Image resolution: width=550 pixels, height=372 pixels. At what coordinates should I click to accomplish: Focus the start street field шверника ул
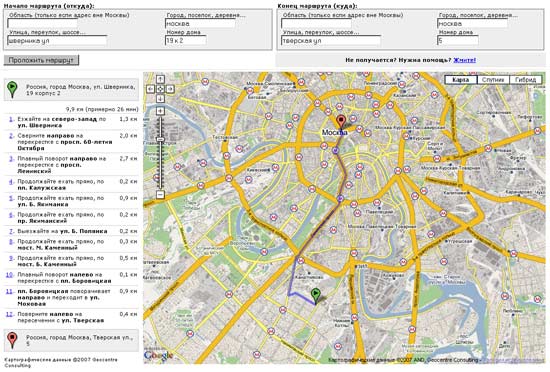tap(57, 41)
